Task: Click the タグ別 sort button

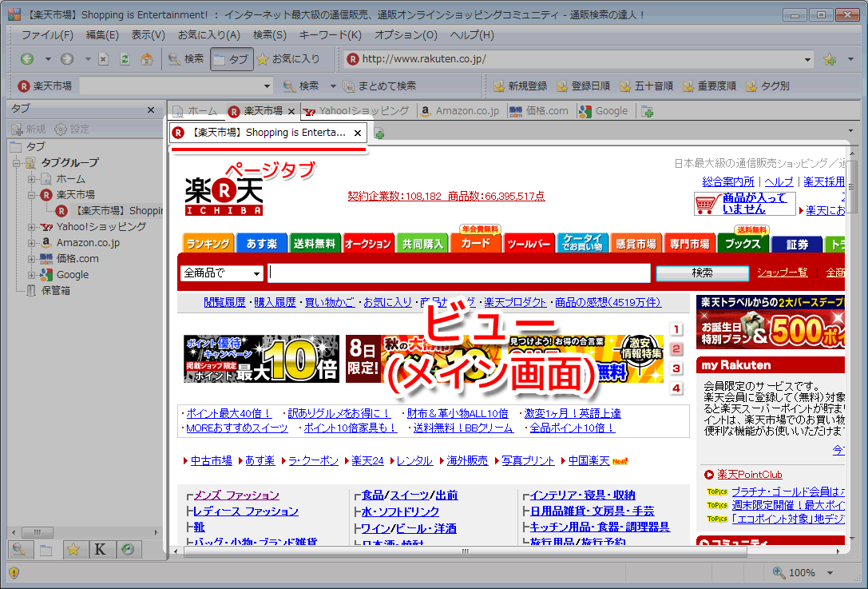Action: point(767,86)
